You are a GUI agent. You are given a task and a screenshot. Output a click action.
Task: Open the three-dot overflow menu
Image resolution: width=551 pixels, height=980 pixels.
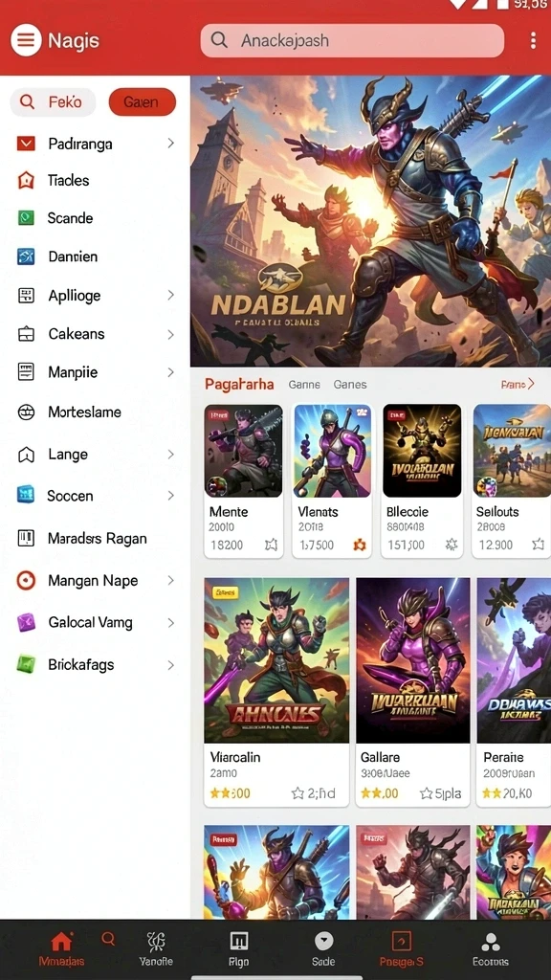click(x=533, y=40)
